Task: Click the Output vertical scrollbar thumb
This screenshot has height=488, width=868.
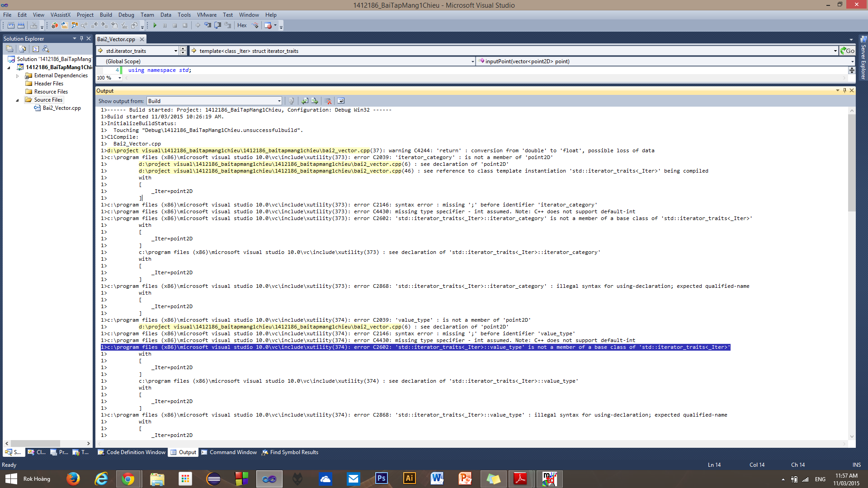Action: click(x=852, y=163)
